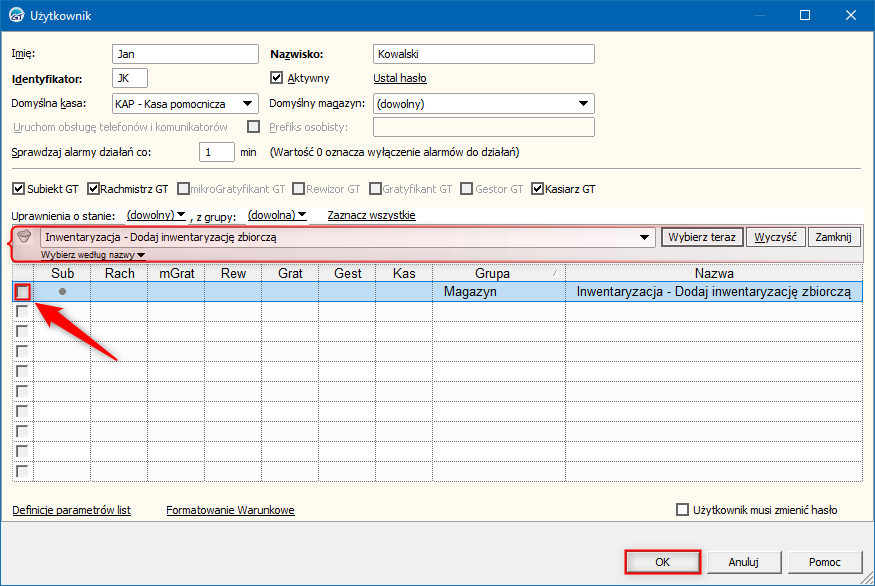Click the Imię input field containing Jan
This screenshot has height=586, width=875.
tap(185, 54)
